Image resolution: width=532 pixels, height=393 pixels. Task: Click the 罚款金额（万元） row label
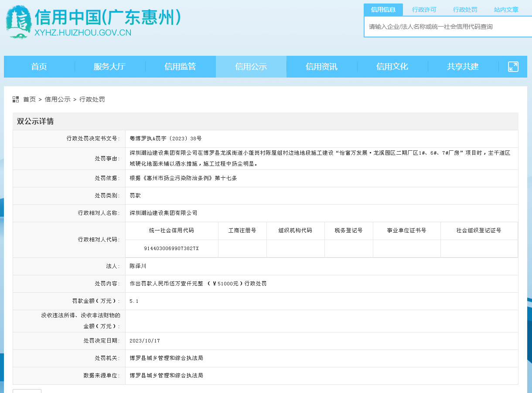coord(96,301)
